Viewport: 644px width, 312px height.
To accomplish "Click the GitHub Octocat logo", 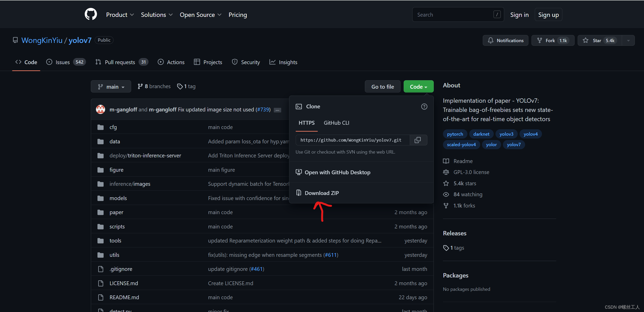I will [x=91, y=14].
